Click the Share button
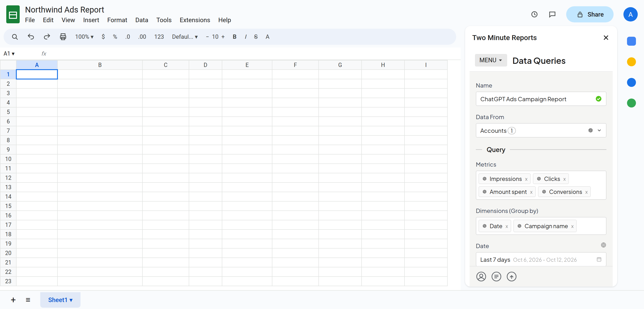 click(x=589, y=14)
